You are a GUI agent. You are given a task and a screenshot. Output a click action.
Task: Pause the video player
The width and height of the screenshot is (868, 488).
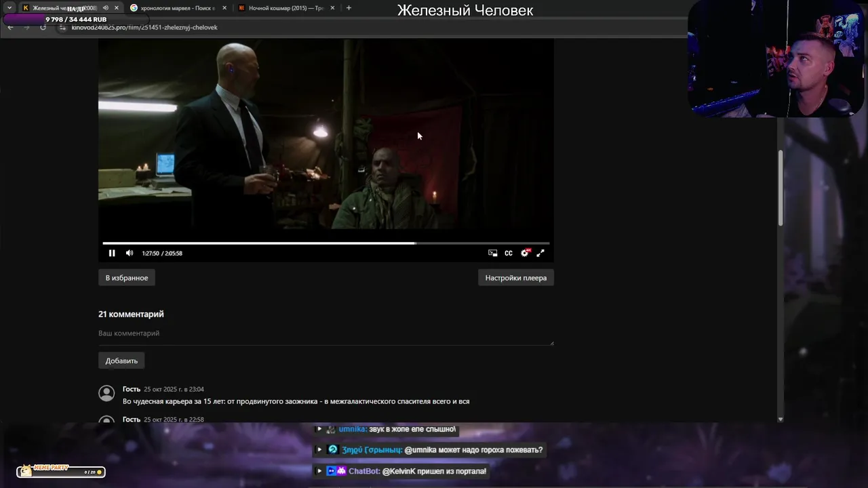112,253
